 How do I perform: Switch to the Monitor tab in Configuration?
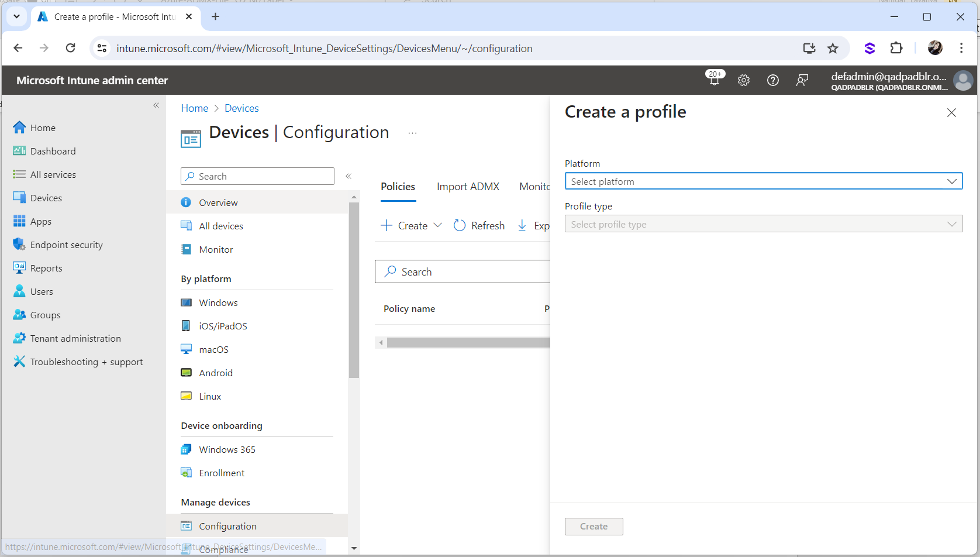[x=534, y=187]
